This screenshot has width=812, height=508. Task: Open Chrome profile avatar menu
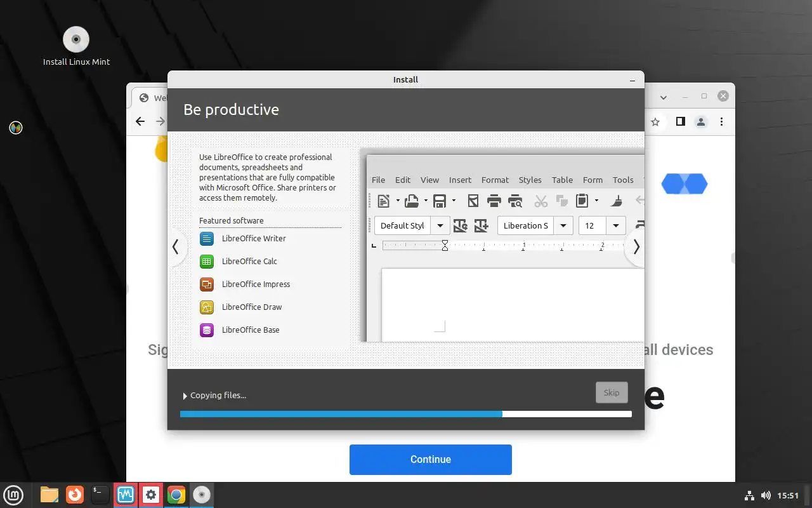click(x=701, y=121)
